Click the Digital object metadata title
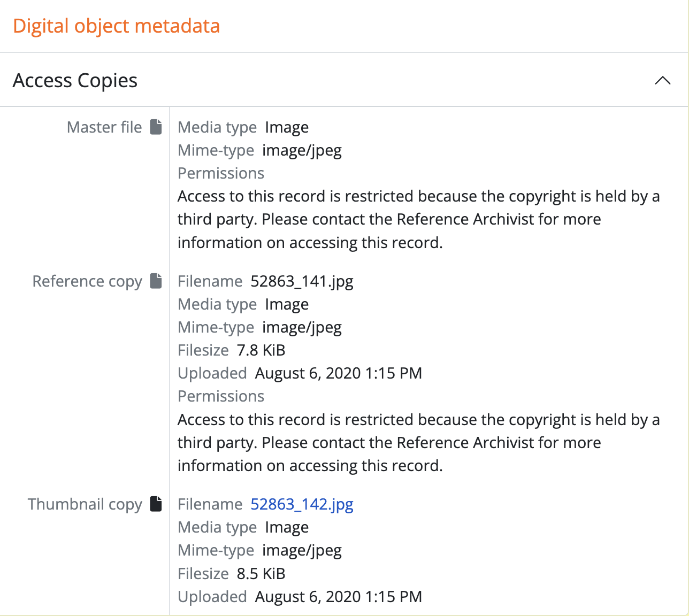This screenshot has height=616, width=689. pos(116,26)
